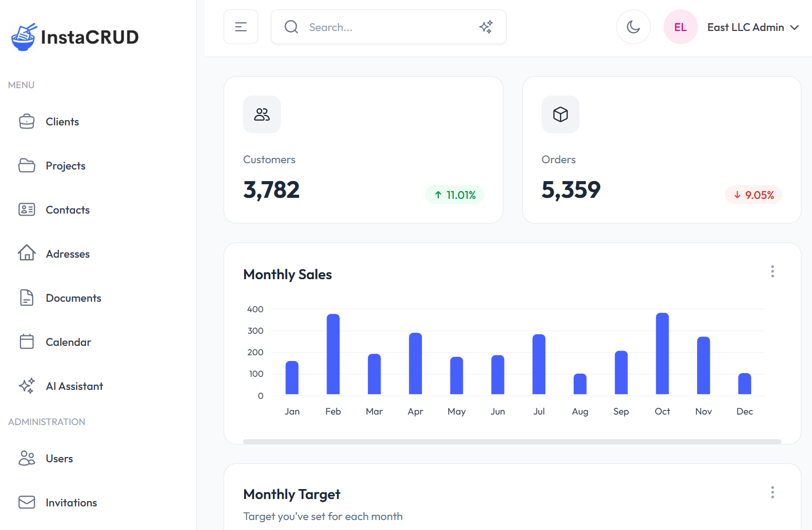Click the InstaCRUD noodle bowl logo
812x530 pixels.
(x=22, y=37)
